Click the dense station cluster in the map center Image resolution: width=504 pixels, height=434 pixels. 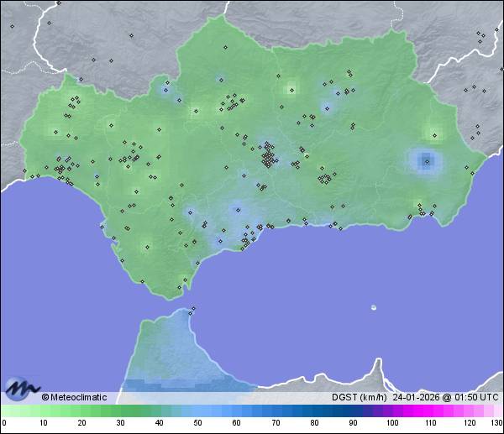point(268,156)
